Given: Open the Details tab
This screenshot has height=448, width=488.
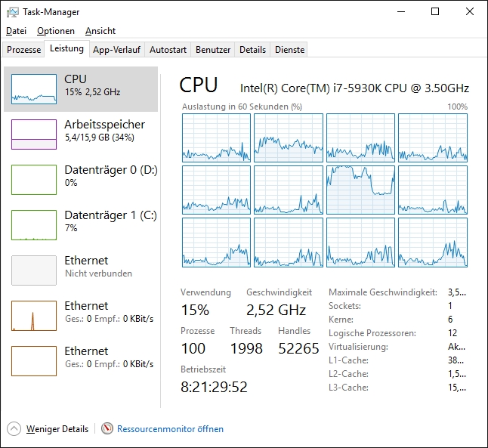Looking at the screenshot, I should click(x=252, y=50).
